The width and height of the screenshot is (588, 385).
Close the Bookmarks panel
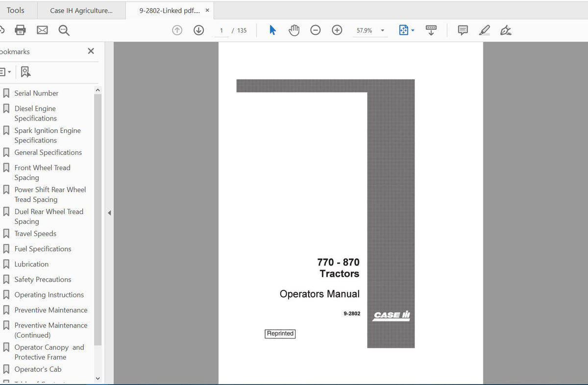pos(91,51)
